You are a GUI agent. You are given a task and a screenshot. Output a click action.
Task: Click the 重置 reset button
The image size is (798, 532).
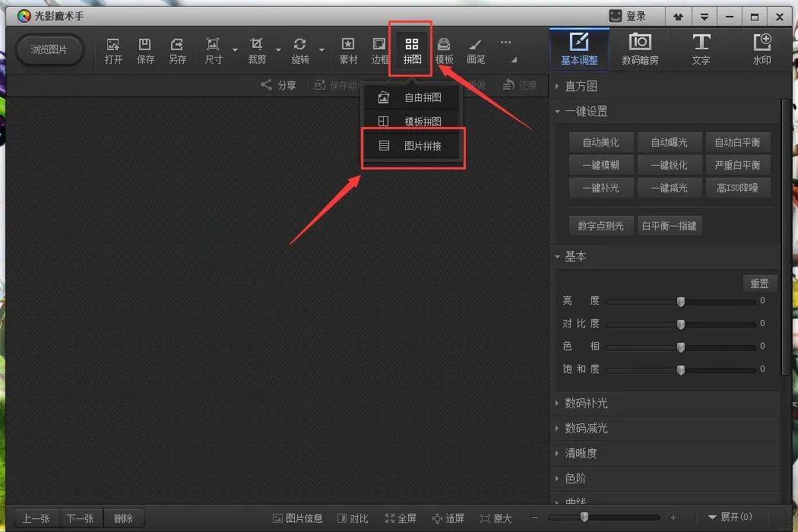coord(759,283)
